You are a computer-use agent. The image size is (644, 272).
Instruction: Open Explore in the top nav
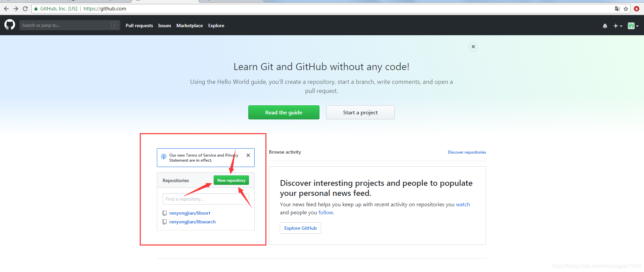[216, 25]
